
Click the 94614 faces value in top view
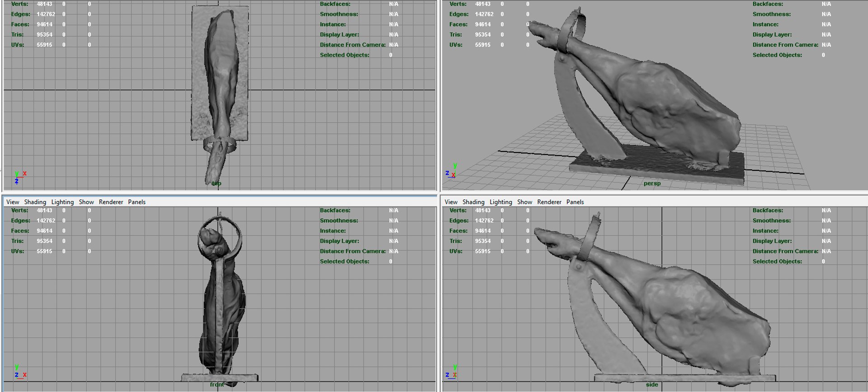(x=45, y=24)
